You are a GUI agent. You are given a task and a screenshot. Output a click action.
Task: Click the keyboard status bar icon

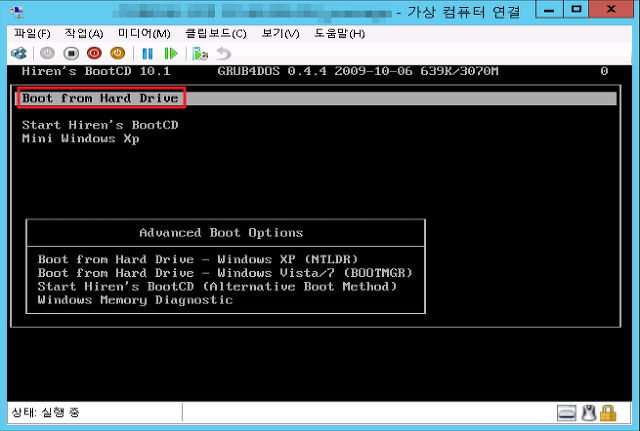pos(567,413)
